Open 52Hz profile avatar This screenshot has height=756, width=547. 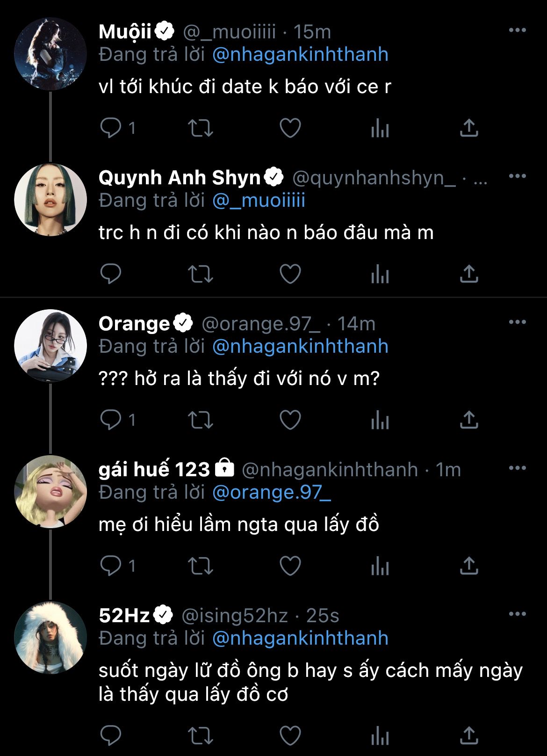pyautogui.click(x=50, y=638)
